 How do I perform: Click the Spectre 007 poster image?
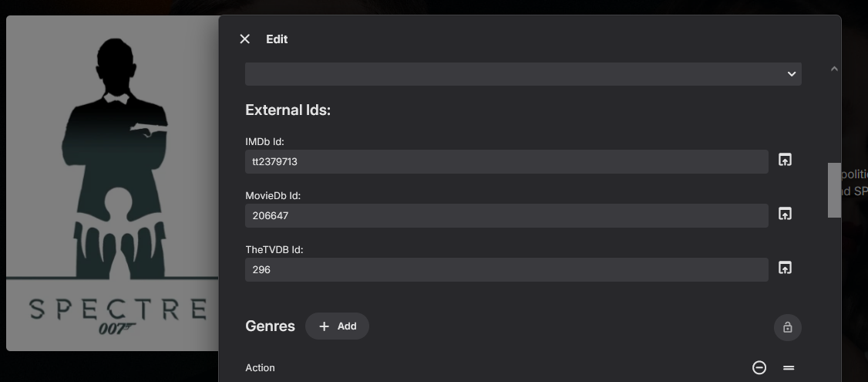click(112, 183)
